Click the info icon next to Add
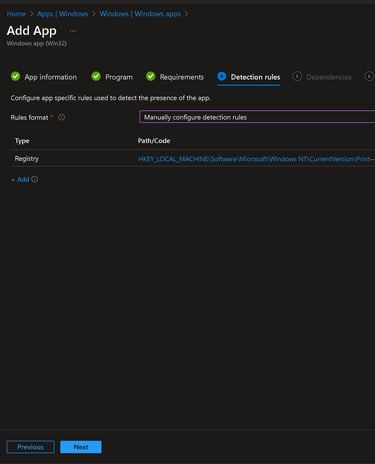This screenshot has height=464, width=375. [35, 179]
